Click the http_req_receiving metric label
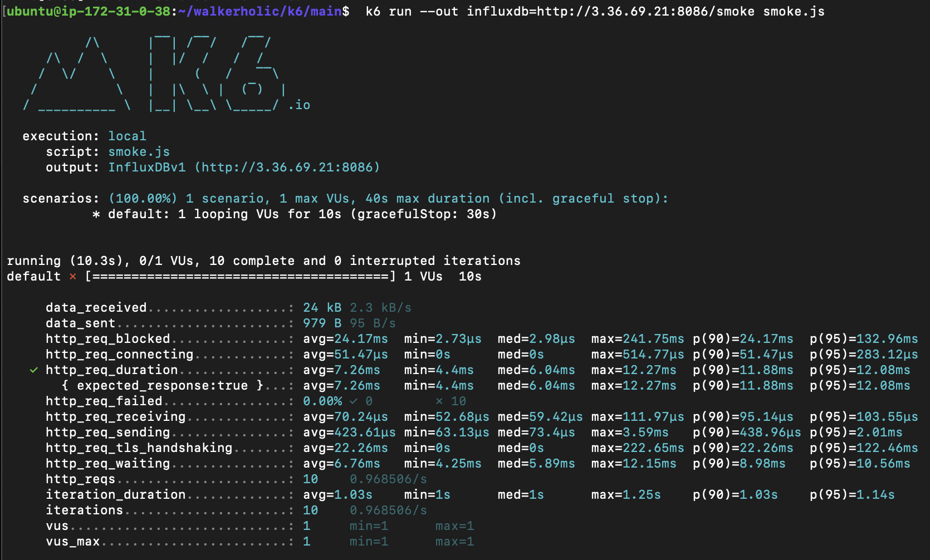Image resolution: width=930 pixels, height=560 pixels. click(116, 417)
